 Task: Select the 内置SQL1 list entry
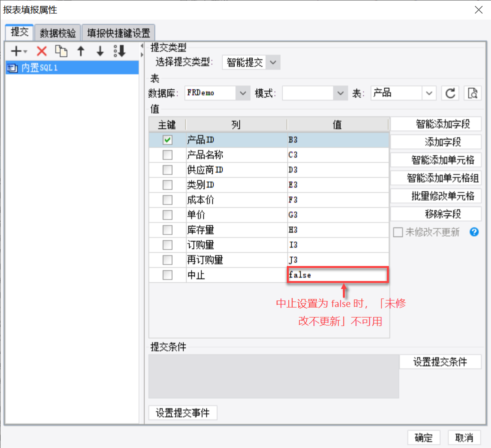[x=72, y=67]
